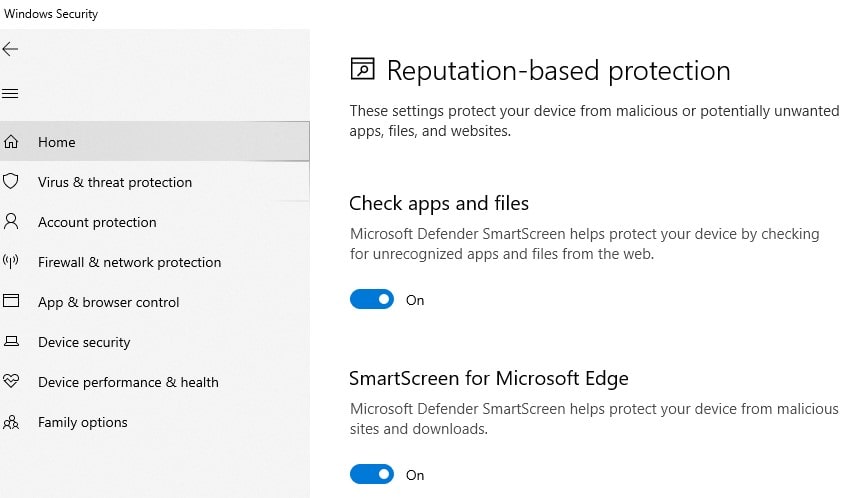Go to Firewall & network protection label
Viewport: 862px width, 498px height.
click(129, 262)
